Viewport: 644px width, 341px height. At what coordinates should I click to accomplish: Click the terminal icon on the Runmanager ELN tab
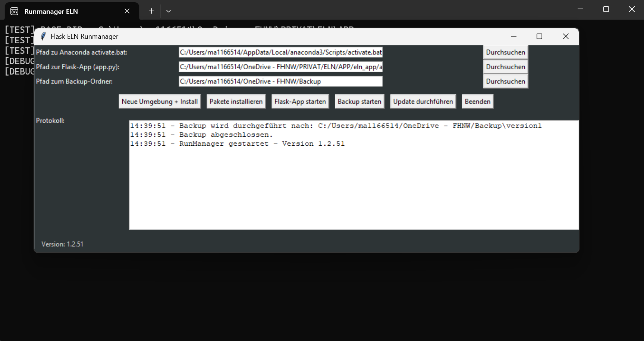[13, 11]
